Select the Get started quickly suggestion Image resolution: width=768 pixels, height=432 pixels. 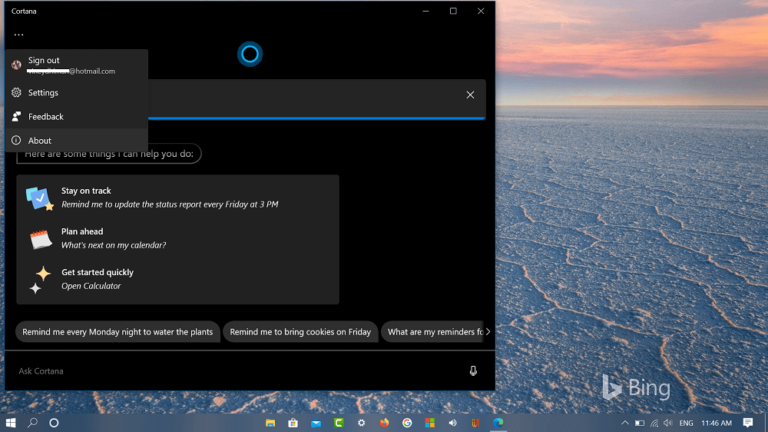(177, 279)
